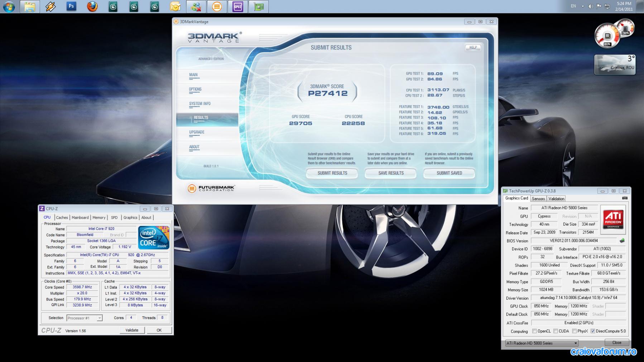Open the Windows Start menu orb
The width and height of the screenshot is (644, 362).
[9, 7]
